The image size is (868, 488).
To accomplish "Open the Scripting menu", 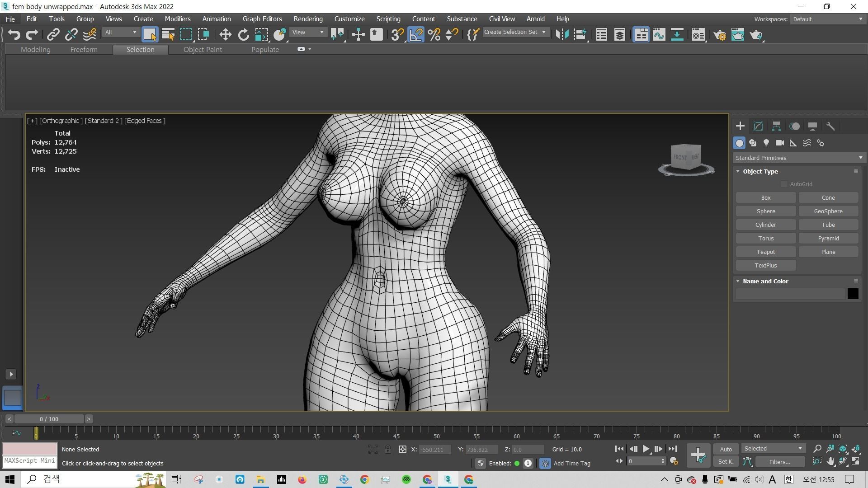I will [388, 19].
